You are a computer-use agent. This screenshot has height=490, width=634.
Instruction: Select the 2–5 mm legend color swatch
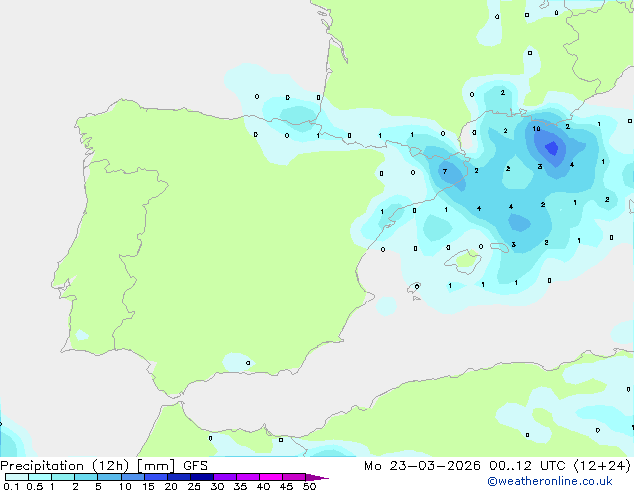(86, 477)
